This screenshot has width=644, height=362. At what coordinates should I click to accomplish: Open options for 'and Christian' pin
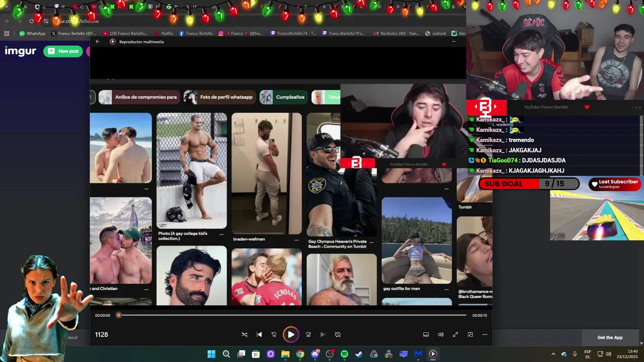coord(146,289)
